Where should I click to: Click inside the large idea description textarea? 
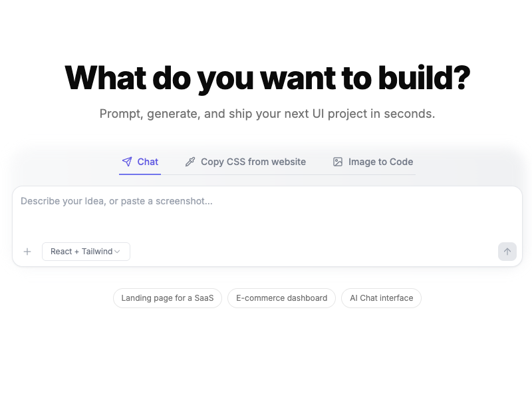tap(266, 213)
